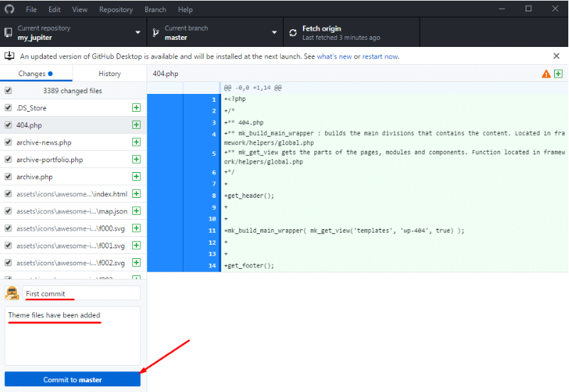Click the added status icon for f001.svg

click(x=137, y=245)
